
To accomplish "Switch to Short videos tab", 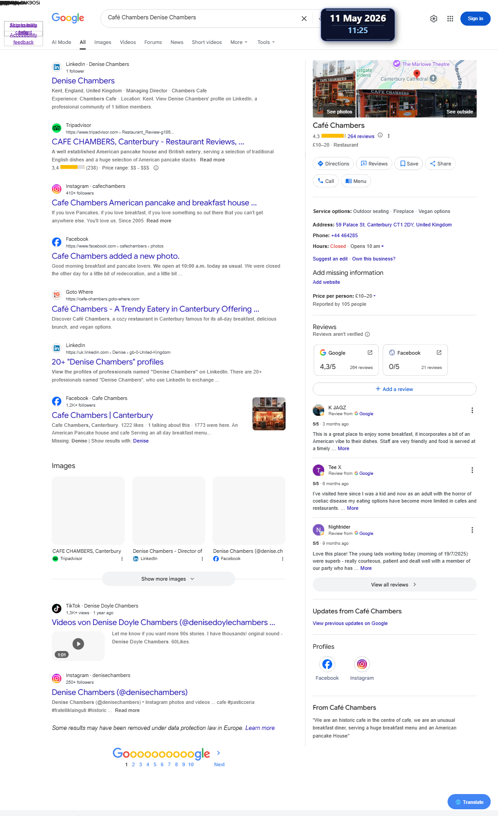I will click(207, 42).
